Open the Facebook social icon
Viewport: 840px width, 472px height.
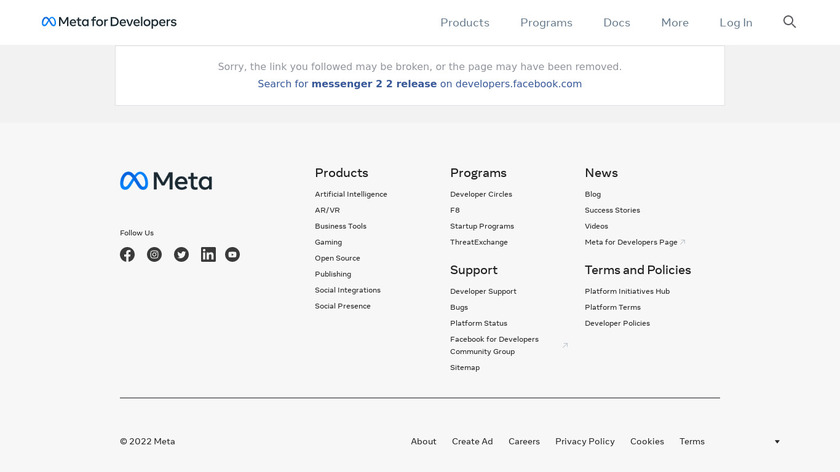(127, 255)
